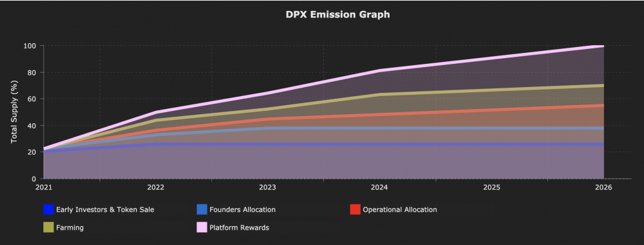The image size is (644, 245).
Task: Click the 2023 x-axis label
Action: (x=268, y=188)
